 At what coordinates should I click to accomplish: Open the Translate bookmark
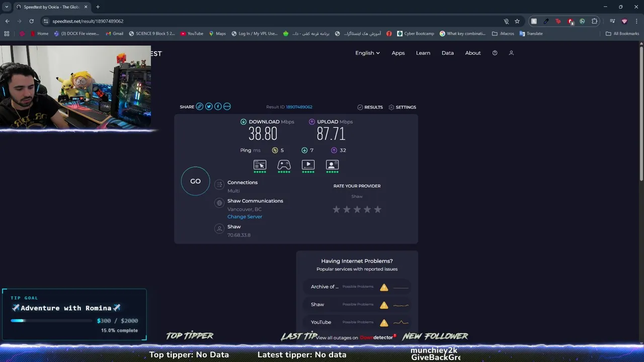[531, 34]
